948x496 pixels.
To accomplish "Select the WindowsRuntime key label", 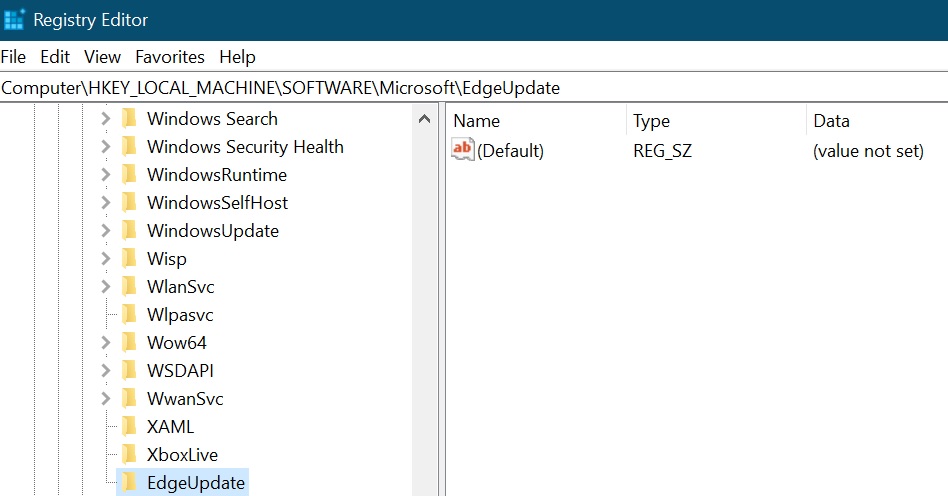I will point(217,175).
